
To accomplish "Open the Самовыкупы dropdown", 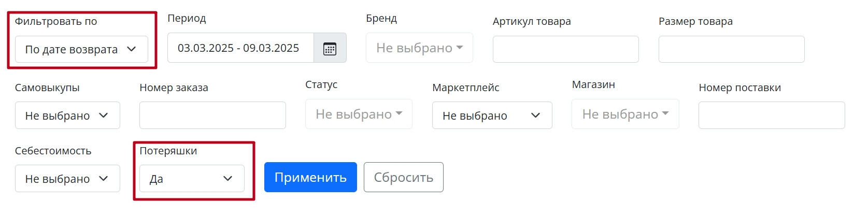I will tap(67, 116).
